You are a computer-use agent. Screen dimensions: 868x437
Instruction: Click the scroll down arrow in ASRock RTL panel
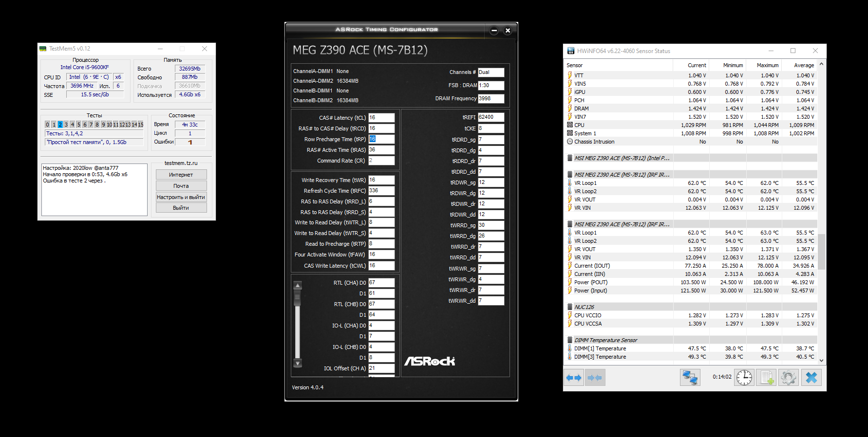coord(298,363)
